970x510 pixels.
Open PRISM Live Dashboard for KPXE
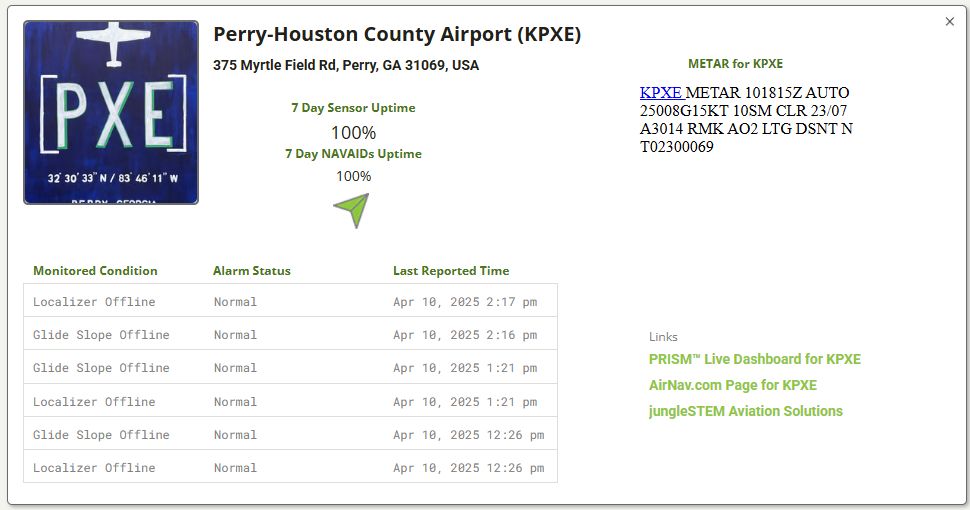pyautogui.click(x=754, y=359)
